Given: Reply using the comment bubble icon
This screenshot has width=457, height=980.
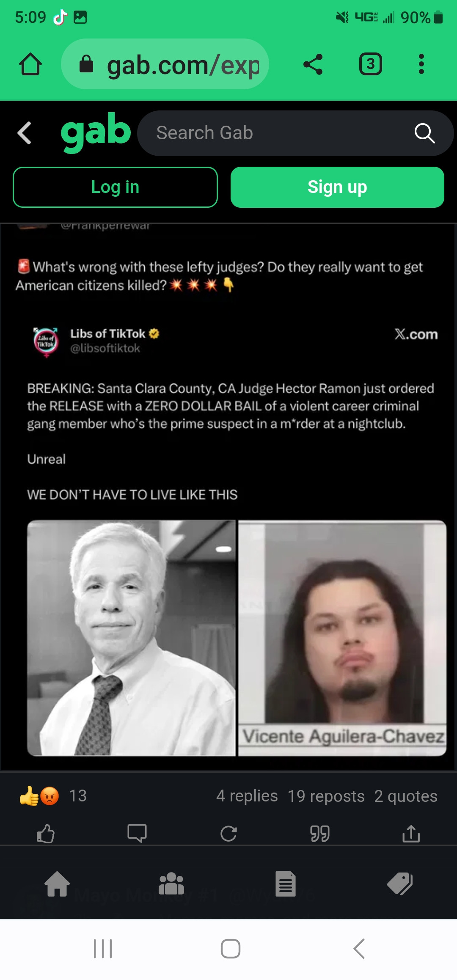Looking at the screenshot, I should pos(137,834).
